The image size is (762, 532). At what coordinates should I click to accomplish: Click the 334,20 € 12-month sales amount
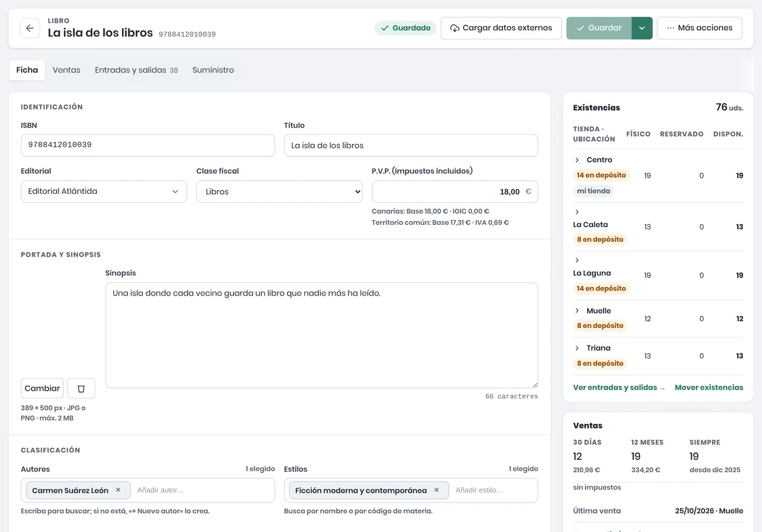point(646,470)
